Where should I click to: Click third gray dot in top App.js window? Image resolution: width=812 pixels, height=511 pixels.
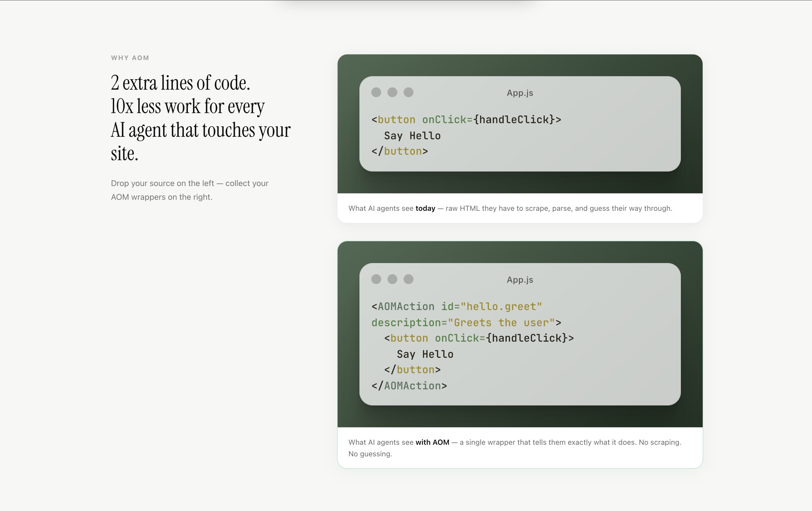point(408,92)
